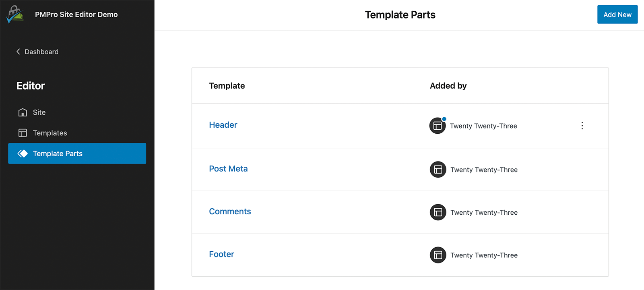This screenshot has width=644, height=290.
Task: Click the Template Parts diamond icon
Action: (23, 153)
